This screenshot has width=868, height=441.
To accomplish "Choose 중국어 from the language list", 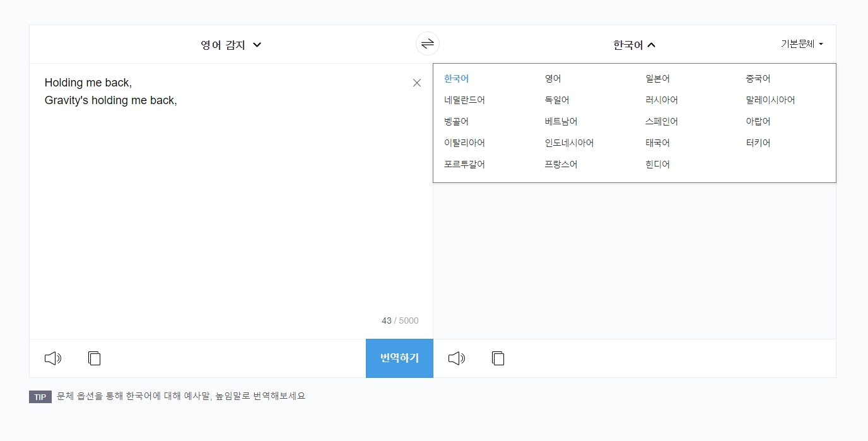I will click(758, 78).
